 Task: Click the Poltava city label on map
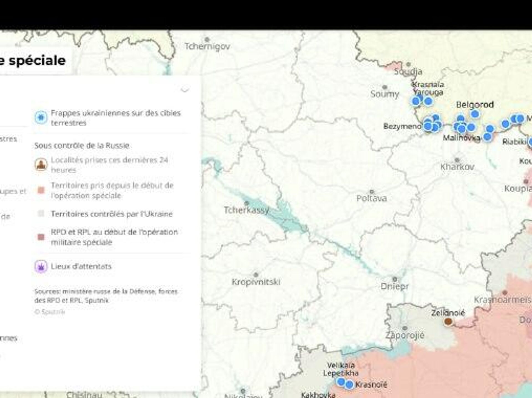click(371, 198)
